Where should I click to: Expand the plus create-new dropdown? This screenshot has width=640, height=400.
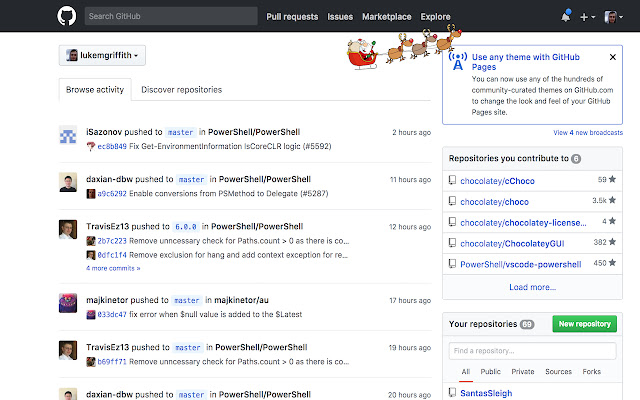(x=587, y=17)
